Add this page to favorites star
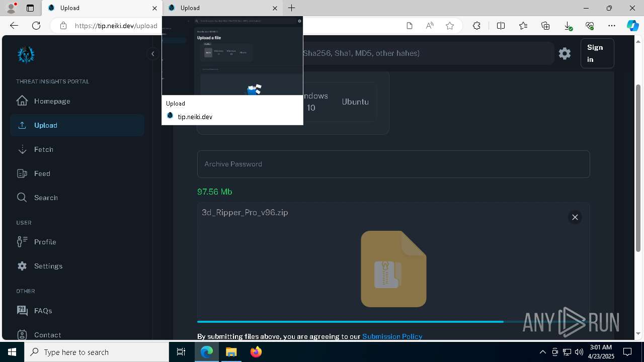 [x=450, y=26]
